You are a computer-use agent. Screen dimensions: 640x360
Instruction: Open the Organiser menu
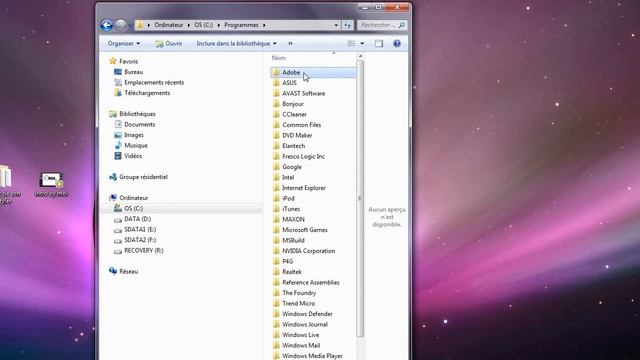click(124, 43)
